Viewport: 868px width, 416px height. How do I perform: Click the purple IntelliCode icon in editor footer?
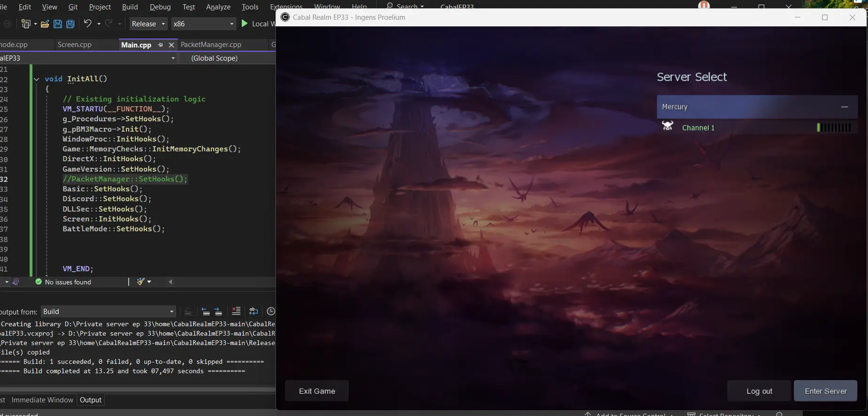[x=15, y=282]
